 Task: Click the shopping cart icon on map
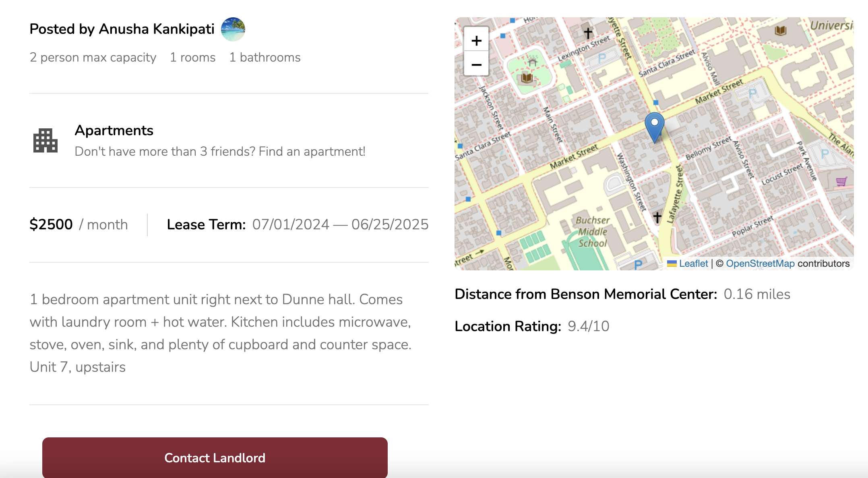pos(841,181)
